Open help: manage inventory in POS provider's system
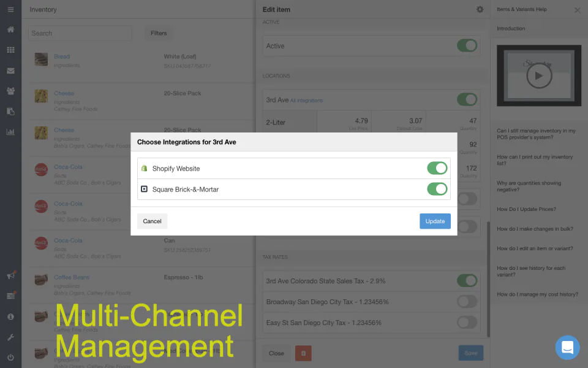This screenshot has height=368, width=588. (537, 134)
